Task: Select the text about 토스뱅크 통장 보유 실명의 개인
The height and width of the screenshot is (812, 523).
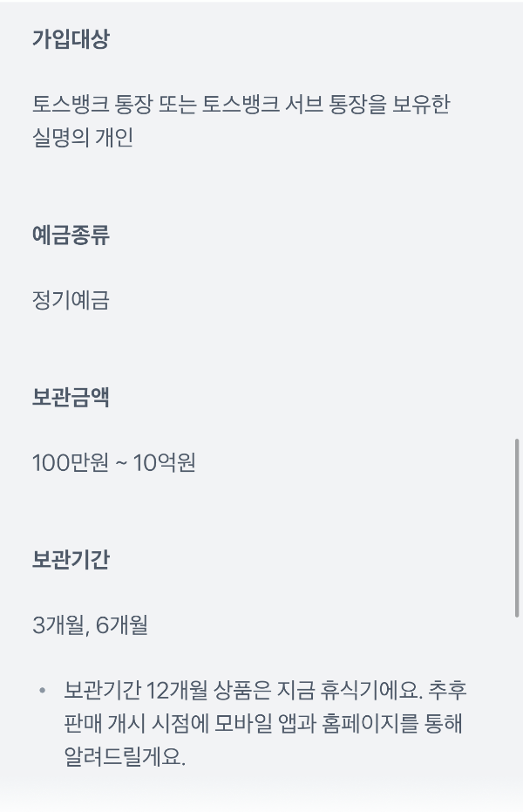Action: tap(241, 120)
